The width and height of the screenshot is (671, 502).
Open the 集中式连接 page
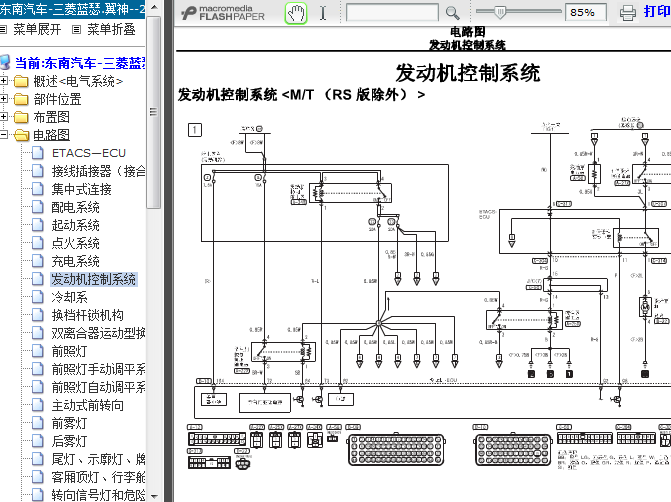pyautogui.click(x=81, y=189)
